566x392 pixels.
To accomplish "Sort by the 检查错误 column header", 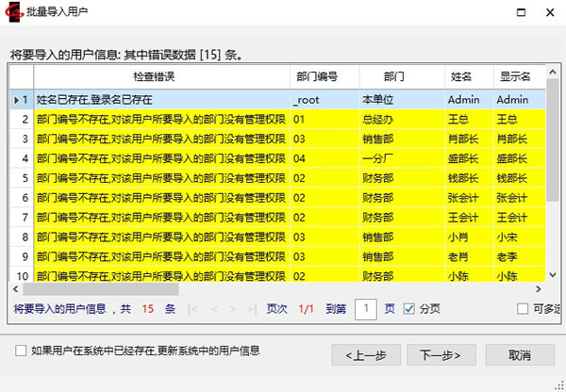I will point(161,76).
